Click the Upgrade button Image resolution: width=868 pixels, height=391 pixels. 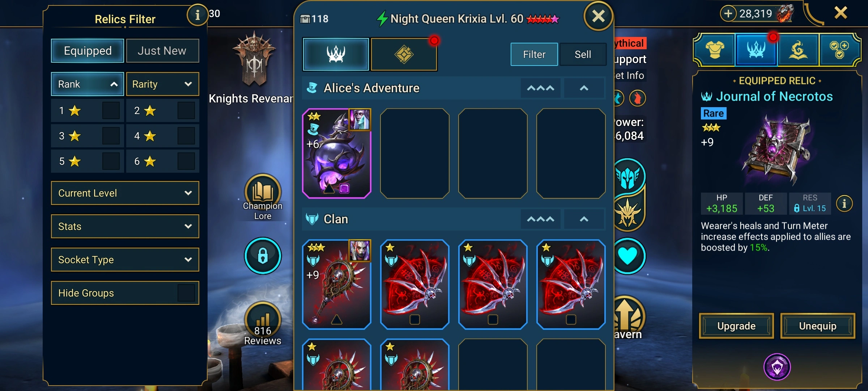tap(736, 326)
